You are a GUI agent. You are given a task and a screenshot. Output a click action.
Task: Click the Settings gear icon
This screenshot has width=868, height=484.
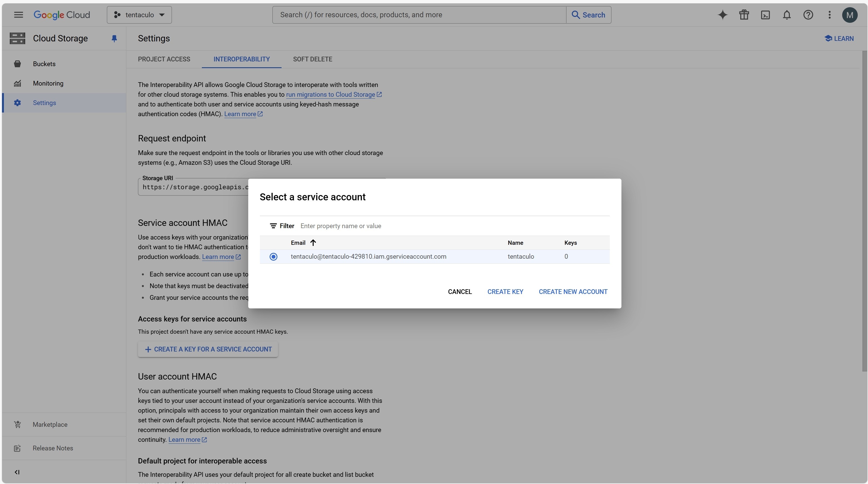pyautogui.click(x=17, y=103)
